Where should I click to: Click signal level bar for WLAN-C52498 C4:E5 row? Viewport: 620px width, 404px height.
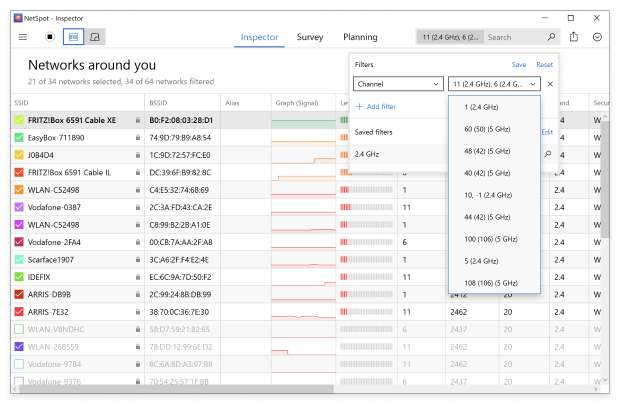pyautogui.click(x=367, y=190)
